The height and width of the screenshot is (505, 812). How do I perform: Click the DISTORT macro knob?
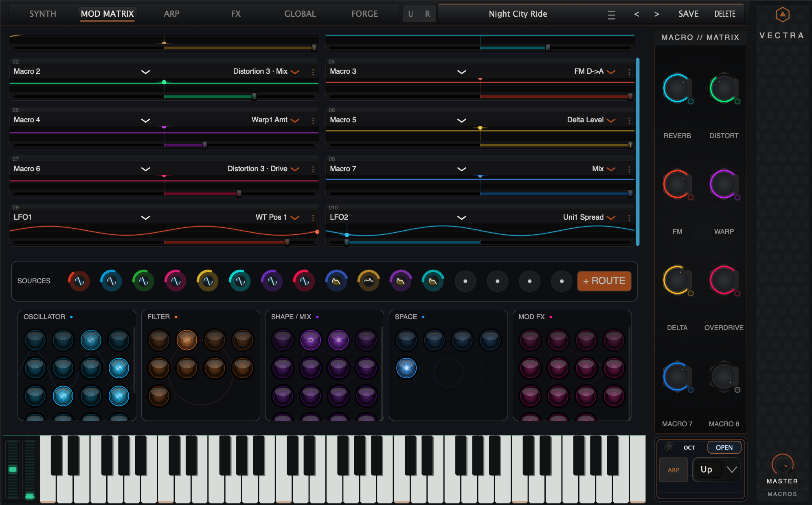[x=724, y=88]
